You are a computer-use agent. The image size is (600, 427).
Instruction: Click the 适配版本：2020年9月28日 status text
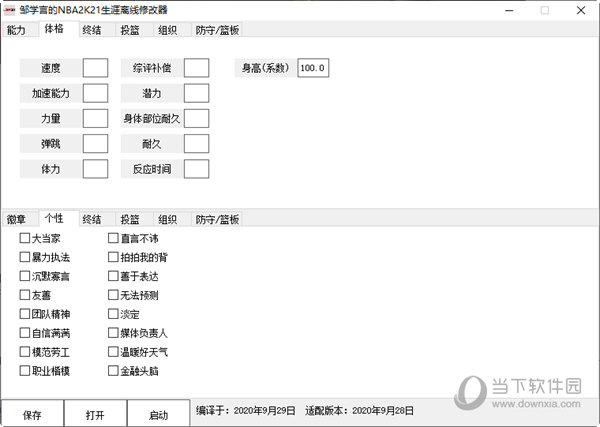[359, 411]
